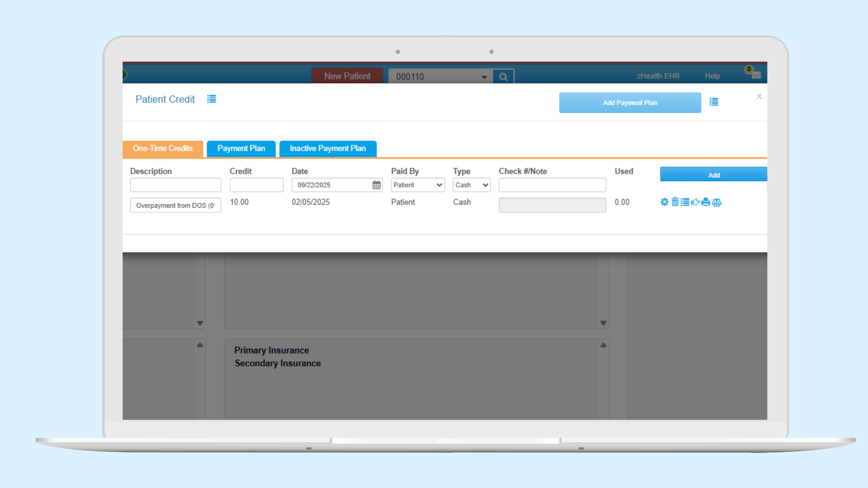The width and height of the screenshot is (868, 488).
Task: Click the gear icon on the credit row
Action: coord(664,202)
